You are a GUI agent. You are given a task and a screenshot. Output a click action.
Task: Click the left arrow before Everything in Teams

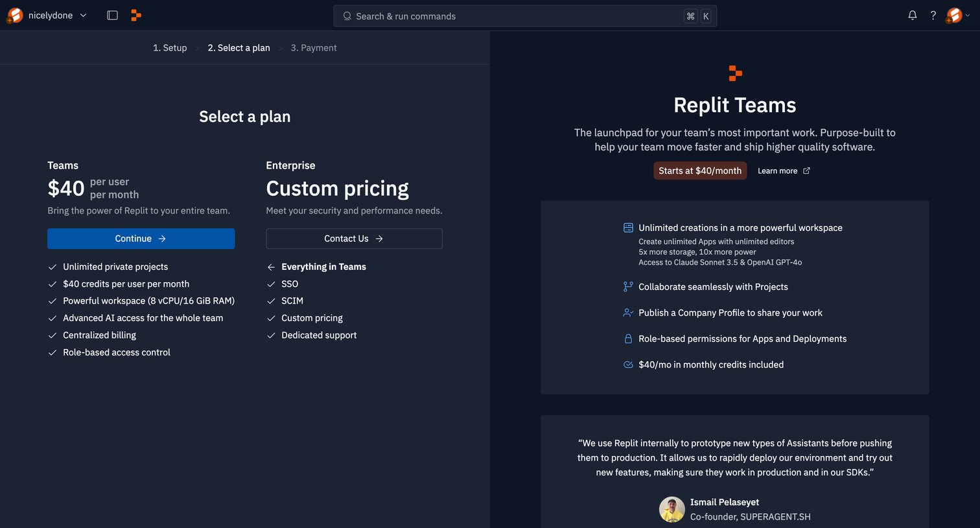271,267
